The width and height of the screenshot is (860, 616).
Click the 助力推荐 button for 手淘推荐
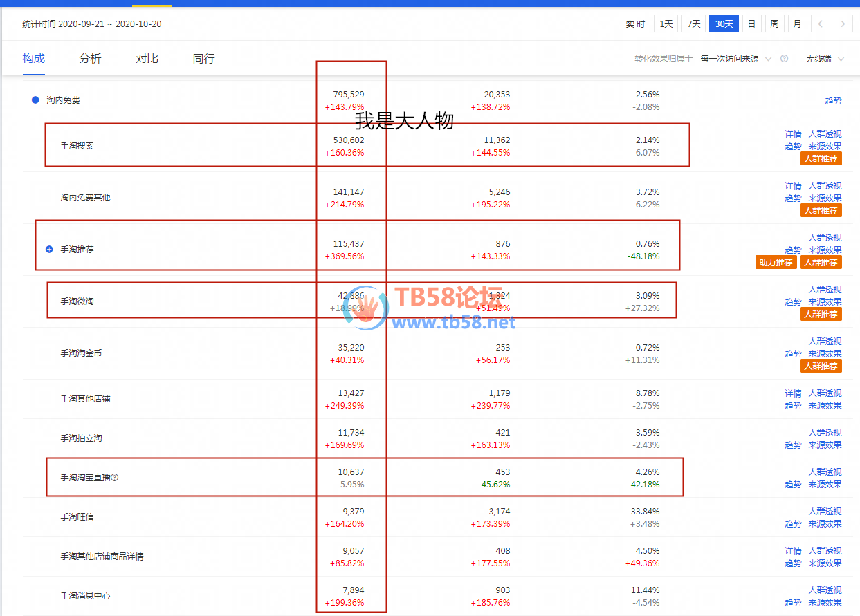pyautogui.click(x=776, y=263)
